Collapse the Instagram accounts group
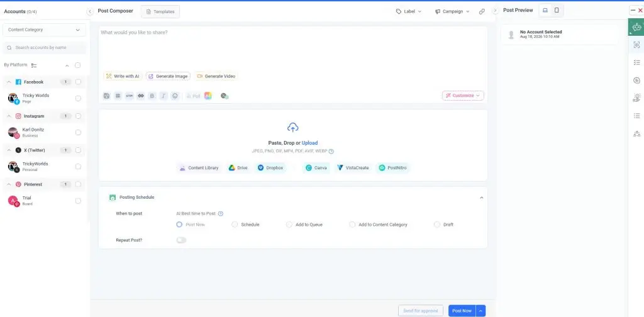Image resolution: width=644 pixels, height=317 pixels. pyautogui.click(x=9, y=116)
